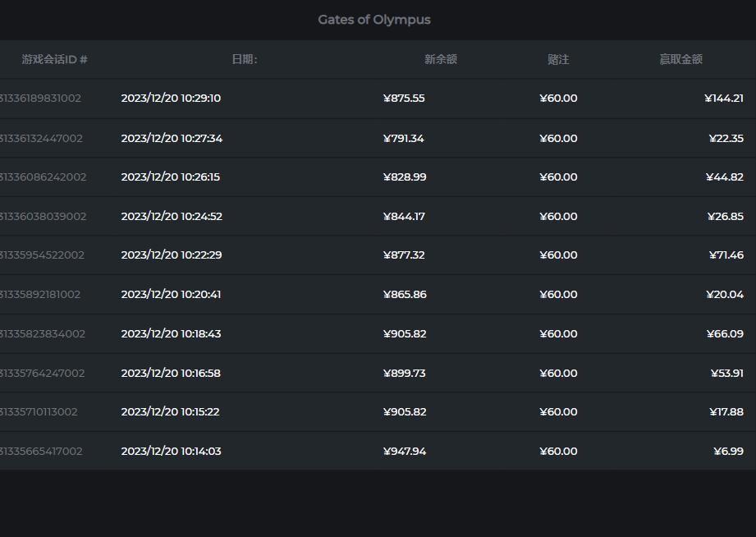Click the ¥44.82 win cell
The height and width of the screenshot is (537, 756).
(725, 177)
